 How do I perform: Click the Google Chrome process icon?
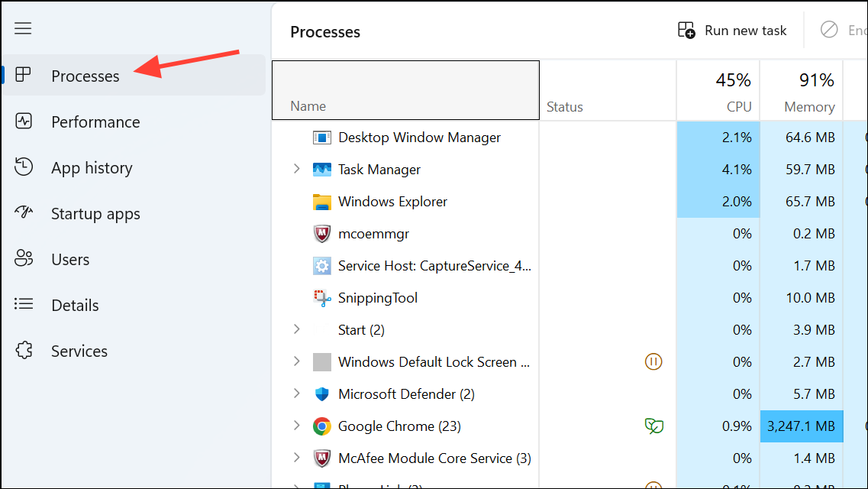pyautogui.click(x=321, y=426)
